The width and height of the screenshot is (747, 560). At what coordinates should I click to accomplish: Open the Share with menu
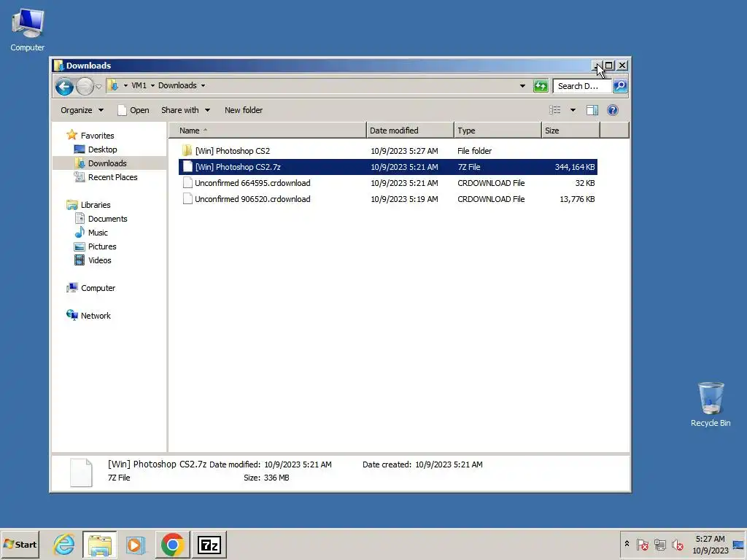tap(185, 110)
